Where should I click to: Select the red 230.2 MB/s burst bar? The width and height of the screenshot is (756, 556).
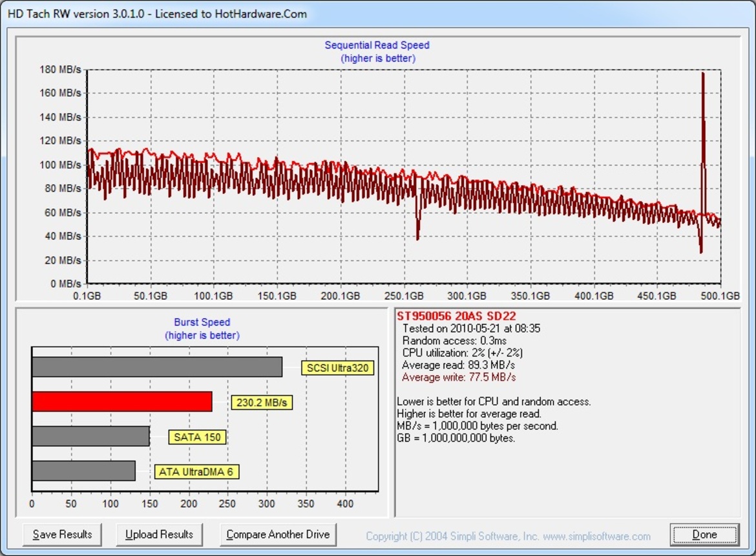coord(122,401)
